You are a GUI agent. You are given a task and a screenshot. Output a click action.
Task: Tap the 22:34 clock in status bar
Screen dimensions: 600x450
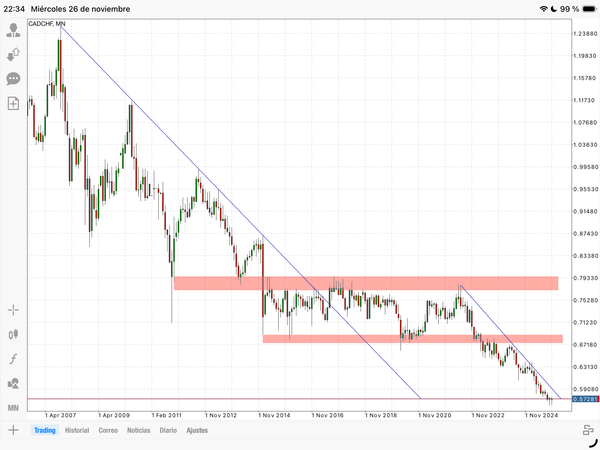(13, 9)
